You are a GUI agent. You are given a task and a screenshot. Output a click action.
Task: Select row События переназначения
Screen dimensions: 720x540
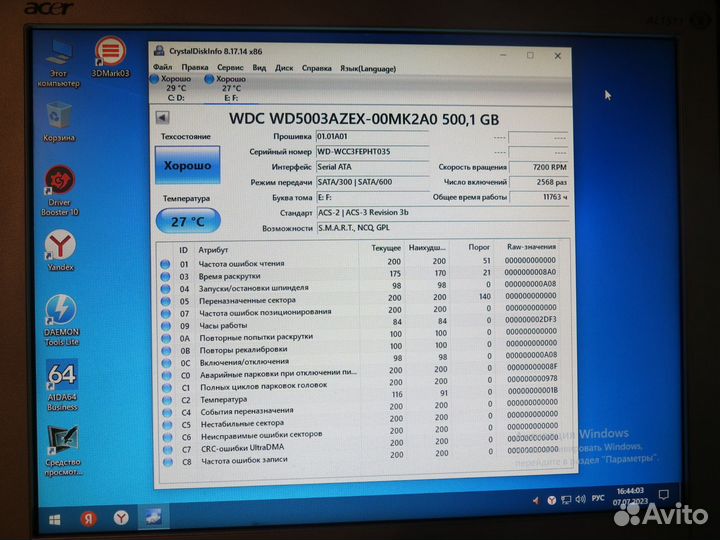click(362, 409)
